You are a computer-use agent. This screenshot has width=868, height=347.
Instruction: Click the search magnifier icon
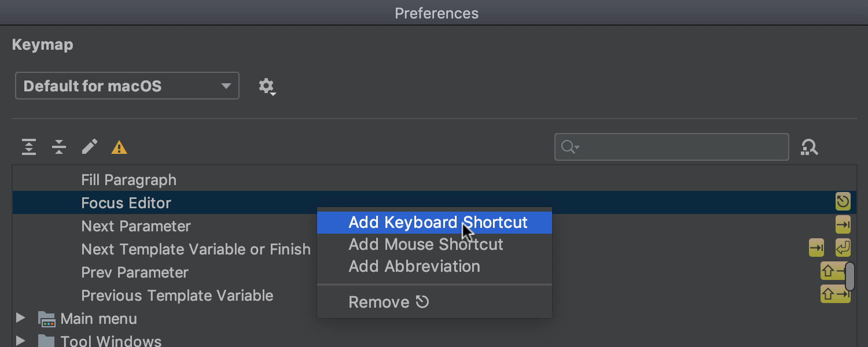click(x=569, y=147)
